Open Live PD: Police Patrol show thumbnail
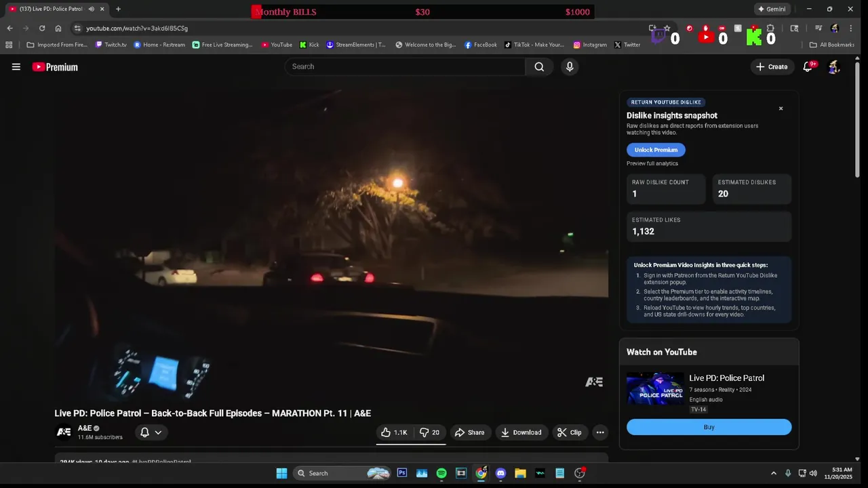 [x=655, y=388]
